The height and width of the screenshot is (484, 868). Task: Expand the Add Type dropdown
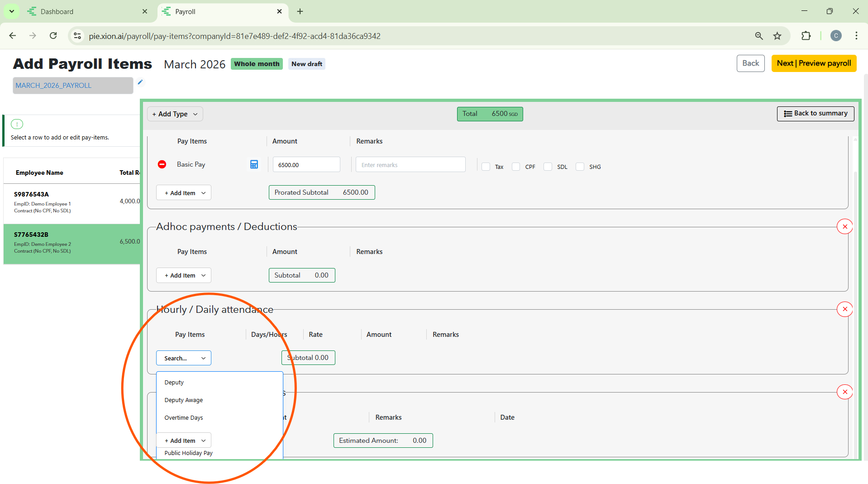[175, 114]
